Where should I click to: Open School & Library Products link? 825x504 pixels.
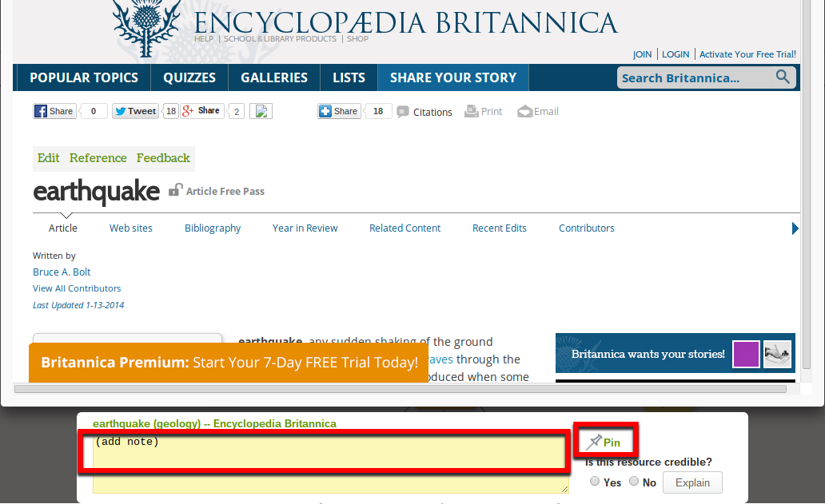click(280, 39)
